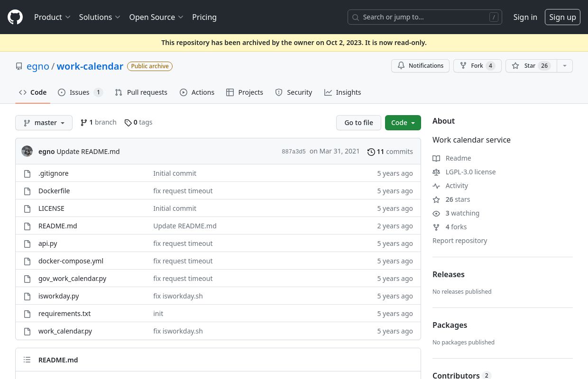Open the work-calendar repository link
588x379 pixels.
click(90, 66)
